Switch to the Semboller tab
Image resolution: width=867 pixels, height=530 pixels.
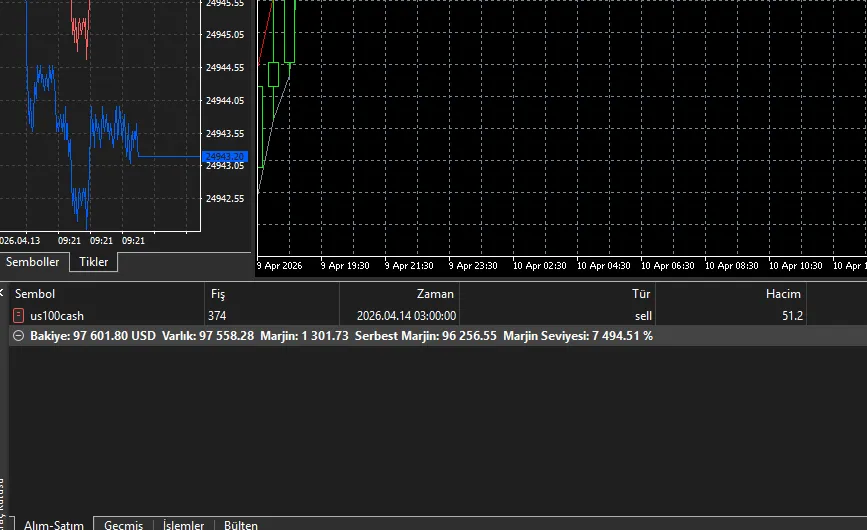[x=33, y=262]
